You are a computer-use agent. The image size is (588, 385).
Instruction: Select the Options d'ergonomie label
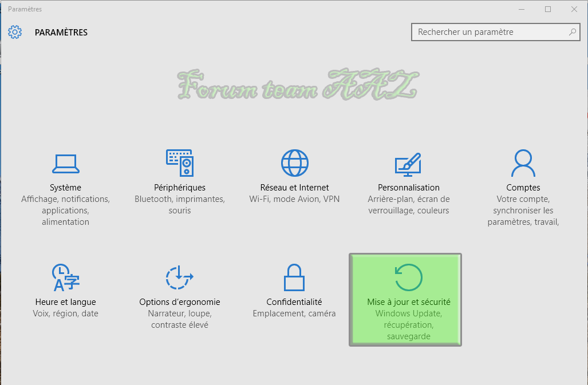coord(180,302)
